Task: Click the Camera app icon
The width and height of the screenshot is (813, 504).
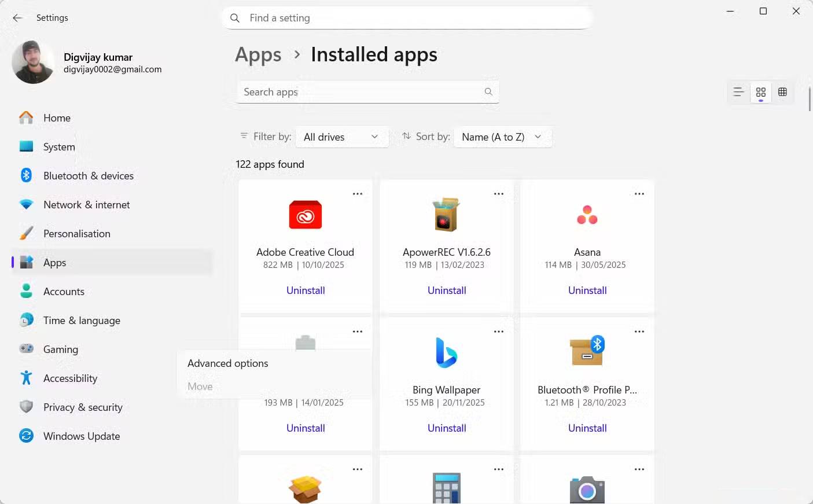Action: 587,491
